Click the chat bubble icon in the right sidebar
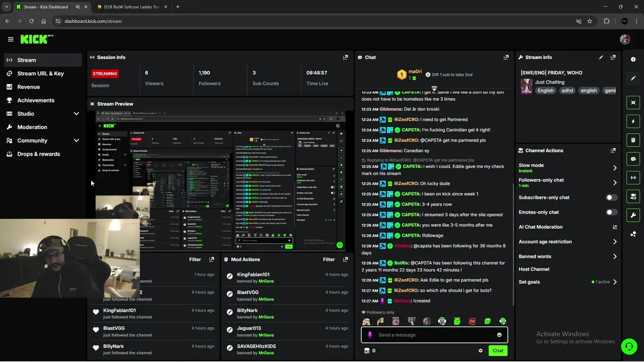Viewport: 644px width, 362px height. [633, 159]
